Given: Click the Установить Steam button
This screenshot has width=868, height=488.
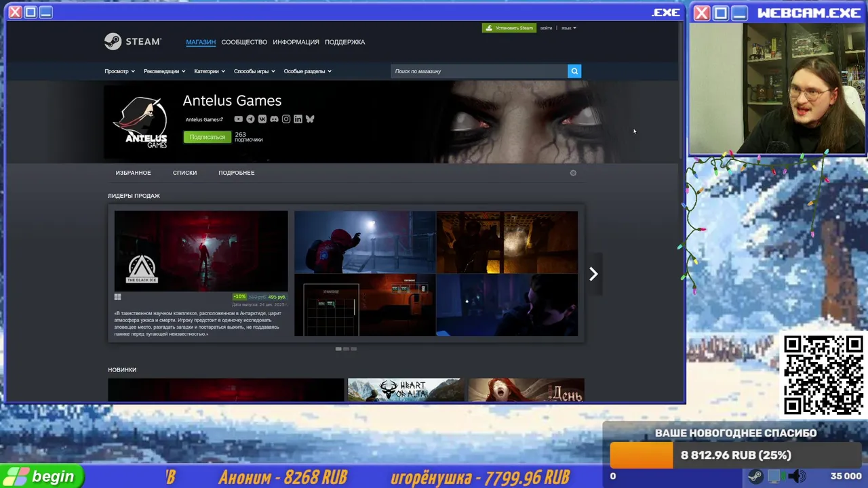Looking at the screenshot, I should (509, 28).
